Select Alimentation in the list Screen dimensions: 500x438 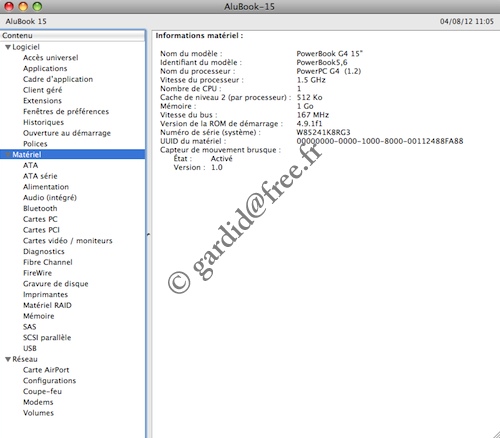click(46, 187)
